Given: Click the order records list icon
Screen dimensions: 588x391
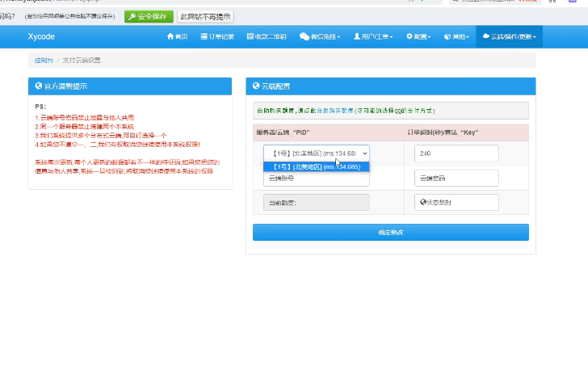Looking at the screenshot, I should (x=204, y=36).
